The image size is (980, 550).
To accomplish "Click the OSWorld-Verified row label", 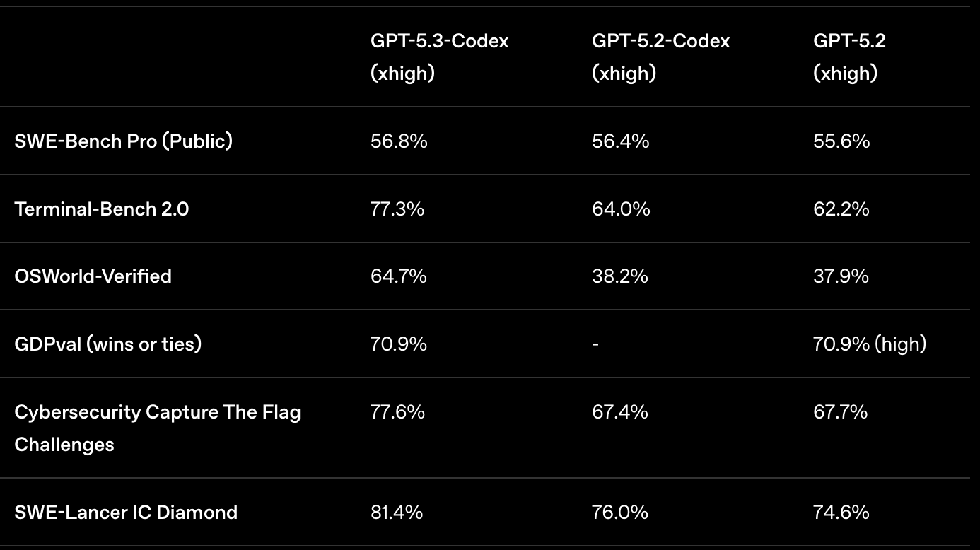I will pos(93,276).
